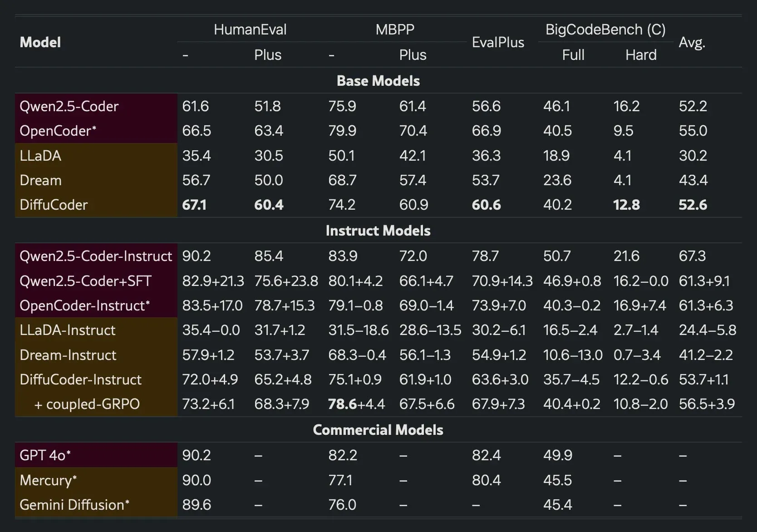Select the Commercial Models section heading

click(378, 430)
